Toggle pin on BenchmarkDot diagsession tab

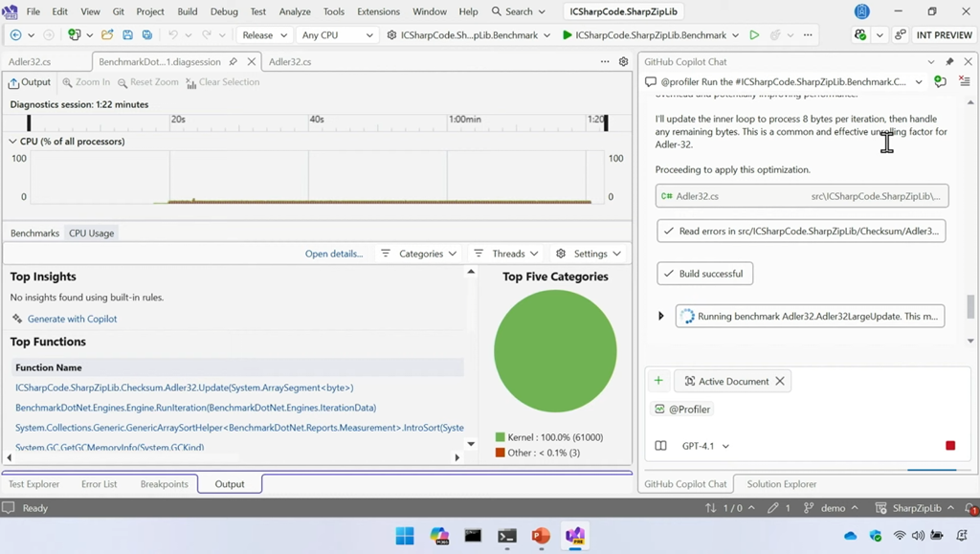234,61
